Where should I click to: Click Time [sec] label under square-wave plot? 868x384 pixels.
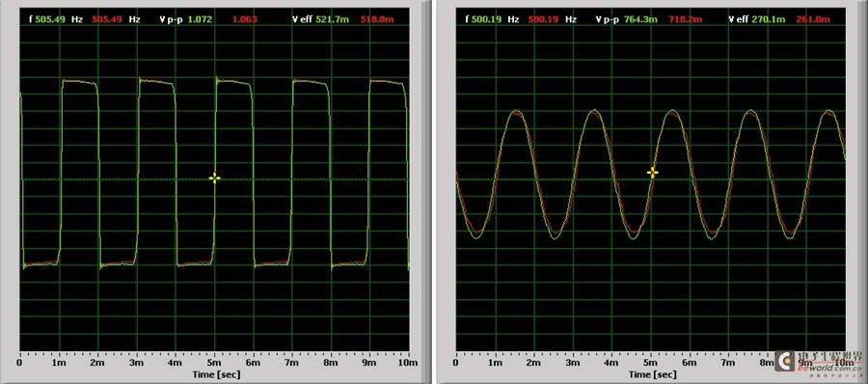click(x=216, y=374)
